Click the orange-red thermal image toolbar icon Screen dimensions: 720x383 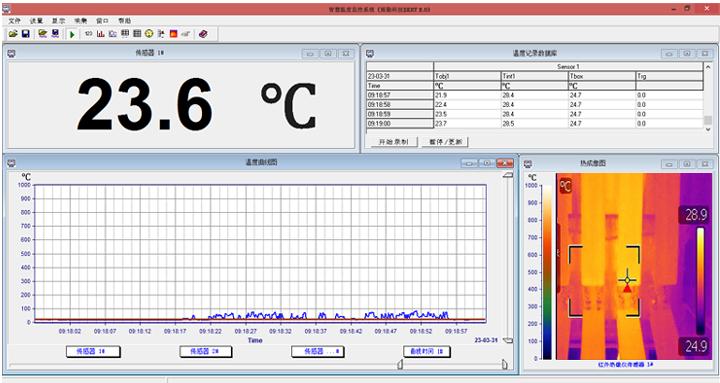pyautogui.click(x=174, y=34)
